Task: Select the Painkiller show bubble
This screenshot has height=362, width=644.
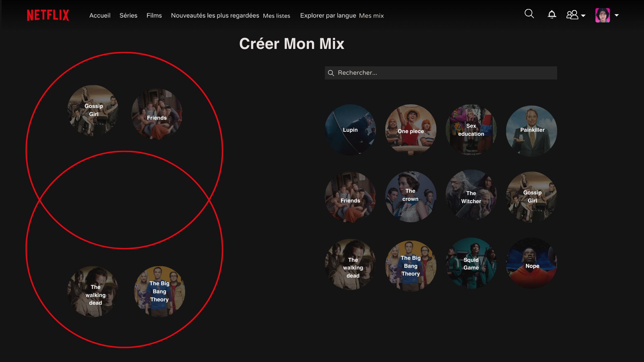Action: 532,131
